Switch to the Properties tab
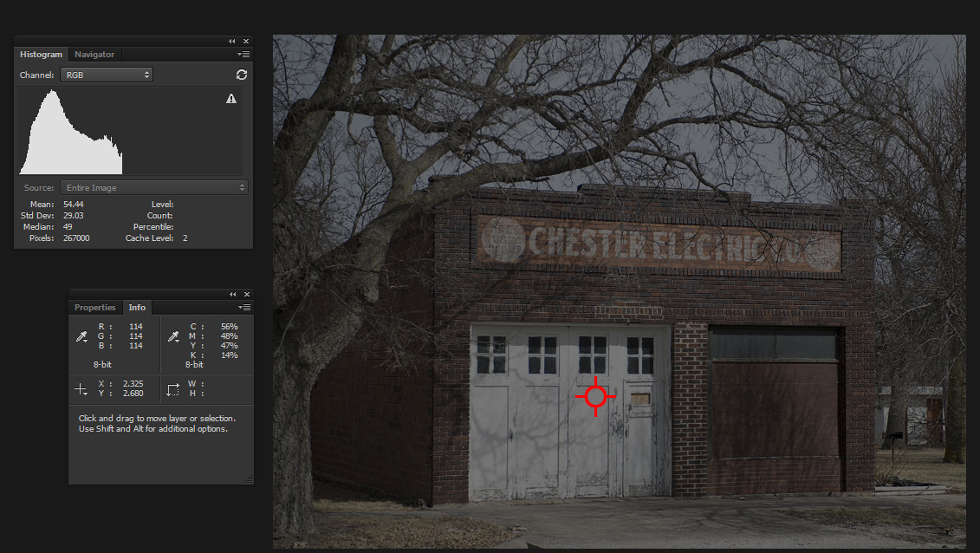The width and height of the screenshot is (980, 553). point(95,308)
